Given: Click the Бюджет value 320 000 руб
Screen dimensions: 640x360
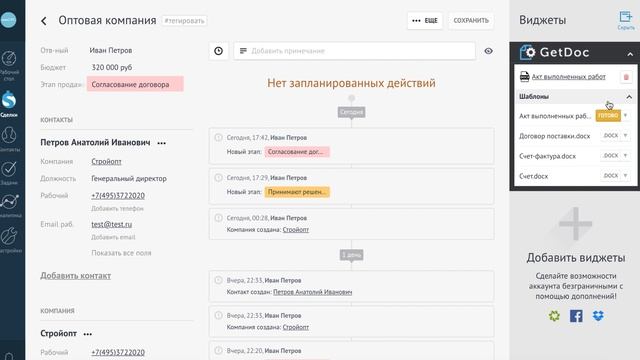Looking at the screenshot, I should (x=111, y=67).
